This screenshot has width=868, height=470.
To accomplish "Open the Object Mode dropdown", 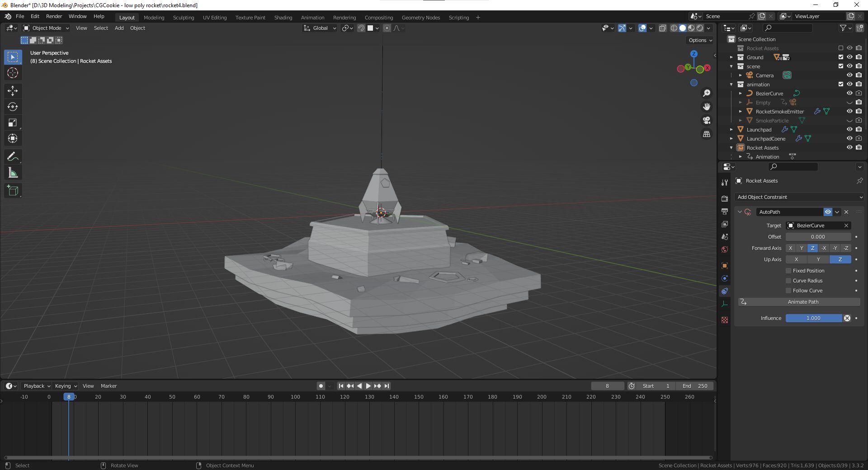I will (47, 28).
